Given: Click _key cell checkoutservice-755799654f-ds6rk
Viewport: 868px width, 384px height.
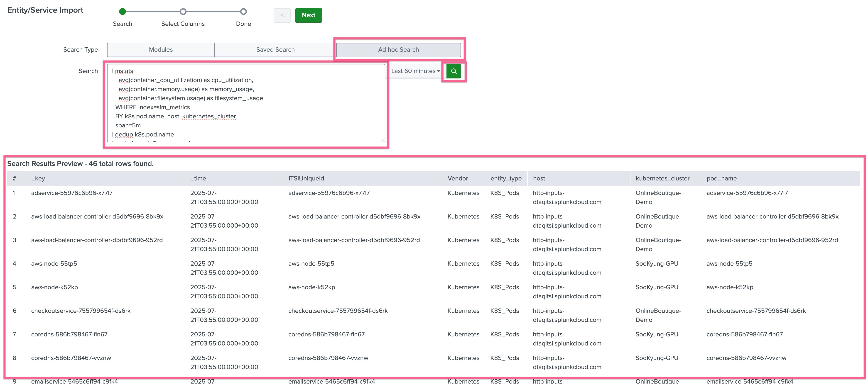Looking at the screenshot, I should 81,311.
